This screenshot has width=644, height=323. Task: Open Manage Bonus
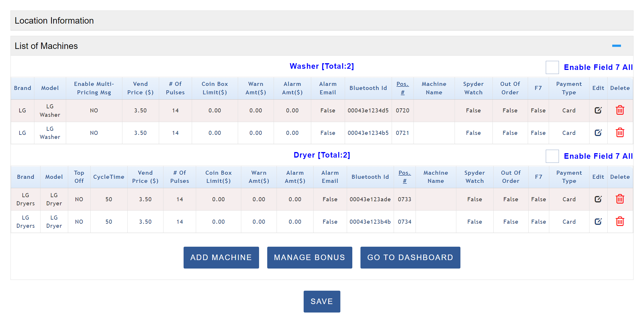coord(309,257)
